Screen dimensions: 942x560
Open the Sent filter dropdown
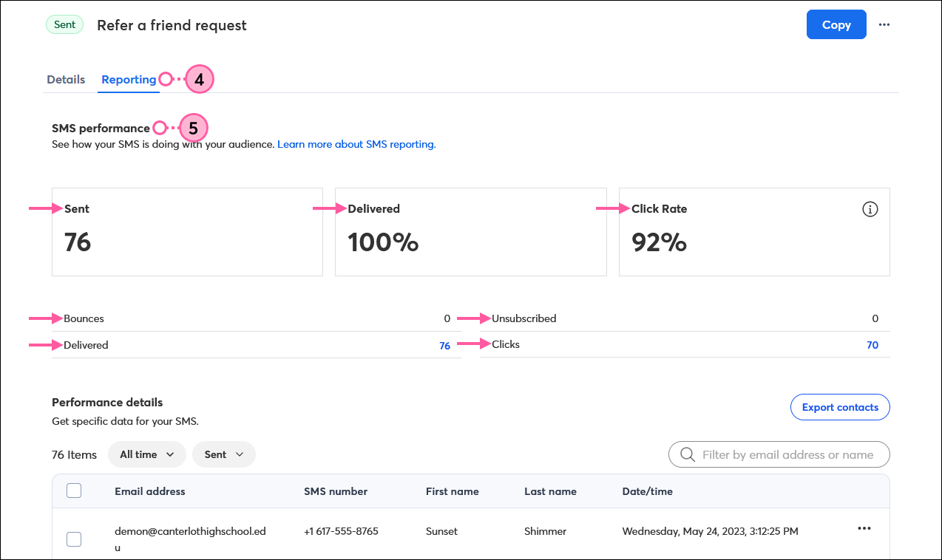(x=224, y=454)
